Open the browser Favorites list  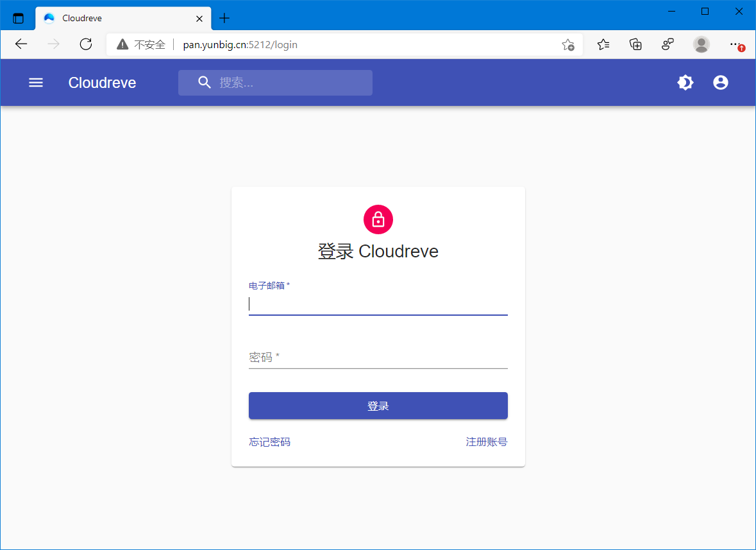click(x=603, y=44)
